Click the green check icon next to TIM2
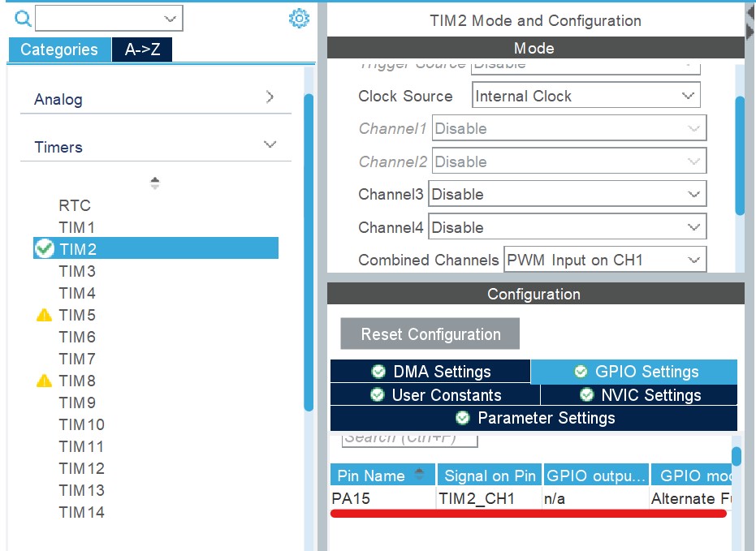 [x=45, y=249]
